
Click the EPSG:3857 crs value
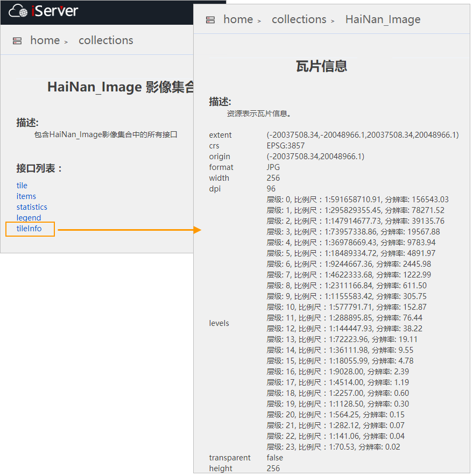tap(285, 146)
